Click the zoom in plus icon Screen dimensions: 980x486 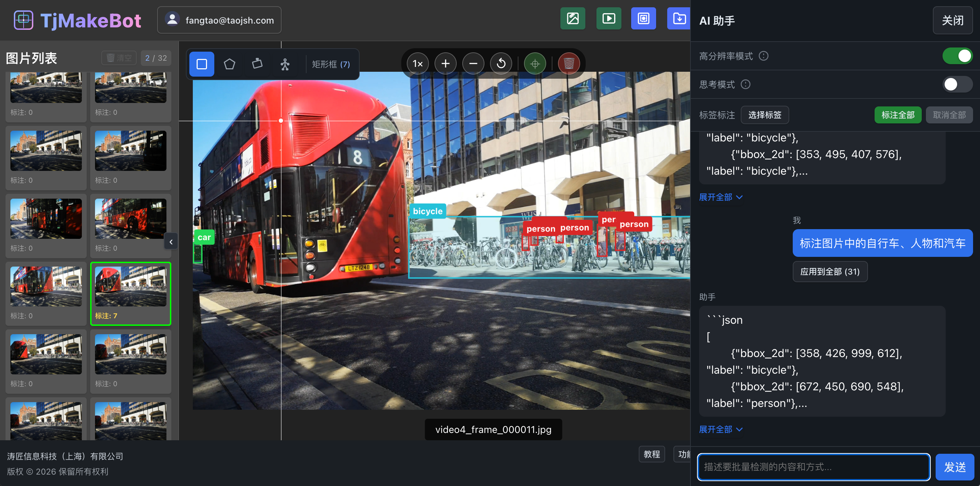(x=446, y=63)
